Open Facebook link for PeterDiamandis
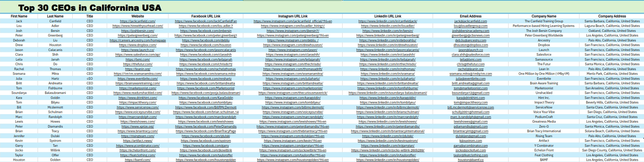Image resolution: width=644 pixels, height=162 pixels. (206, 127)
